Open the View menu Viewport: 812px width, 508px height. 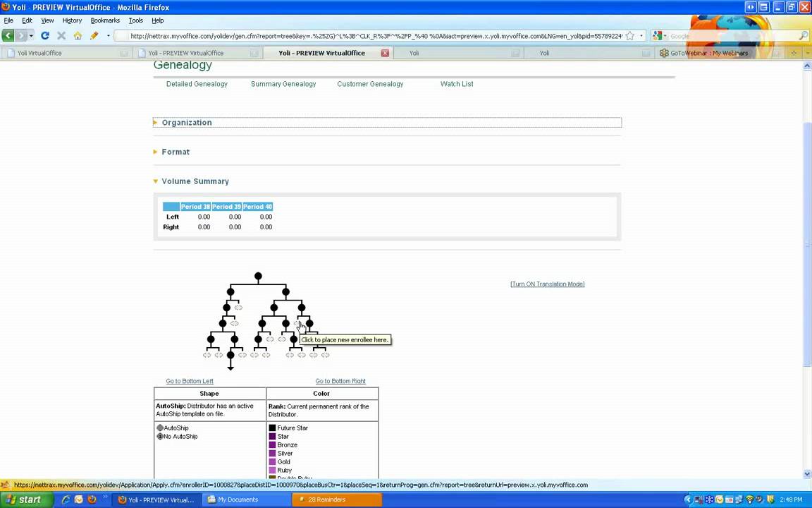click(x=48, y=20)
